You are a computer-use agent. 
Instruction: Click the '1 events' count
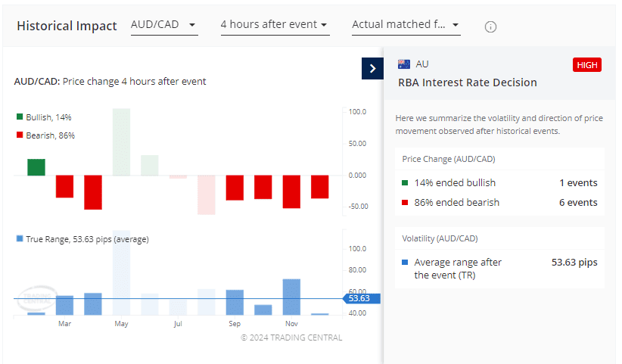coord(578,183)
